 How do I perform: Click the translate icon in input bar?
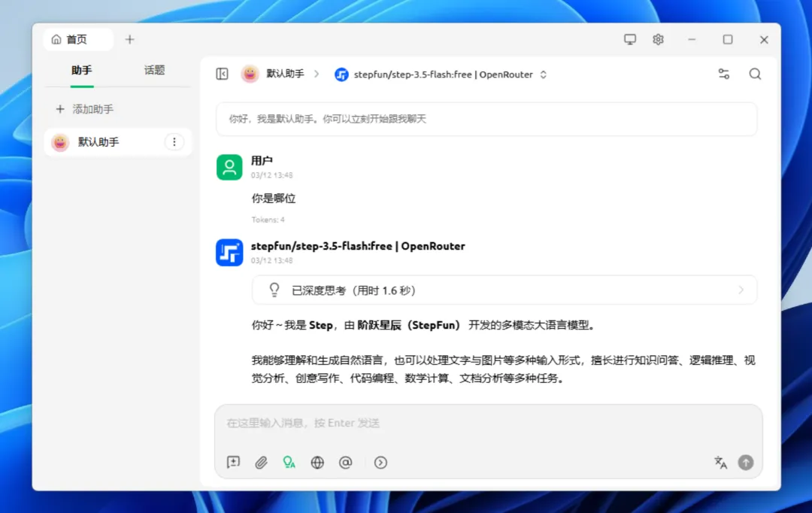(720, 462)
